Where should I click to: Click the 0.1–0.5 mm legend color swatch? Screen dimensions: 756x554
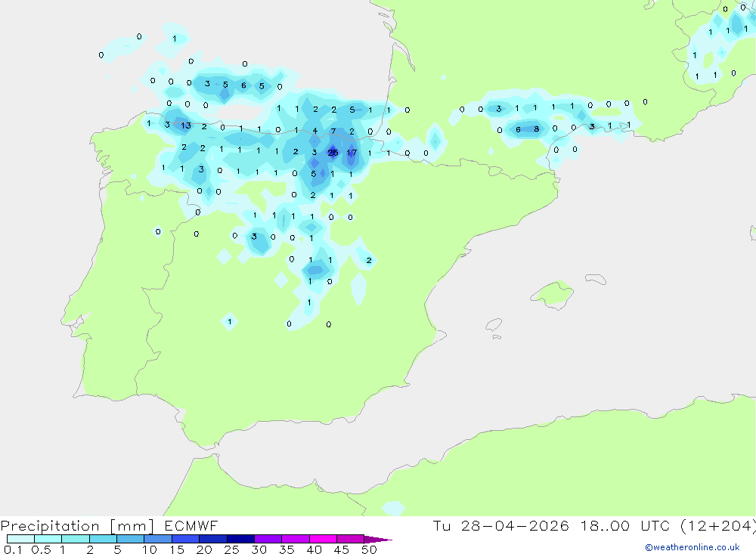(20, 539)
